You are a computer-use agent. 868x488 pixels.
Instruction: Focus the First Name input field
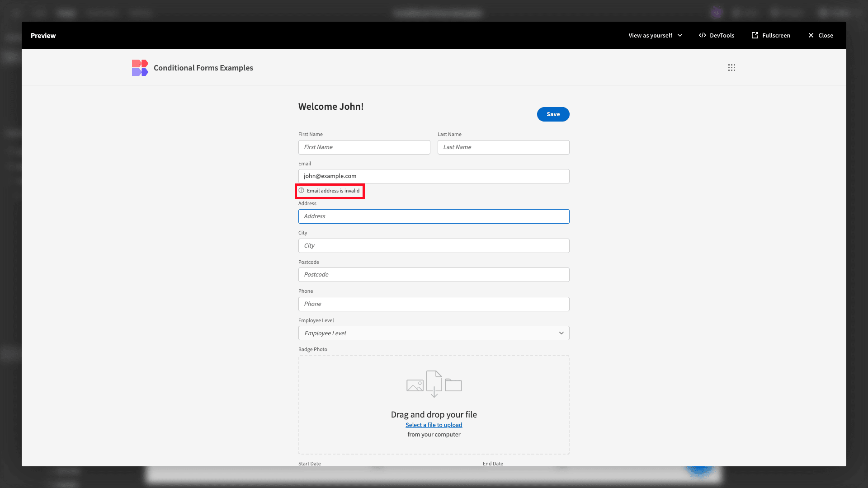[x=364, y=147]
